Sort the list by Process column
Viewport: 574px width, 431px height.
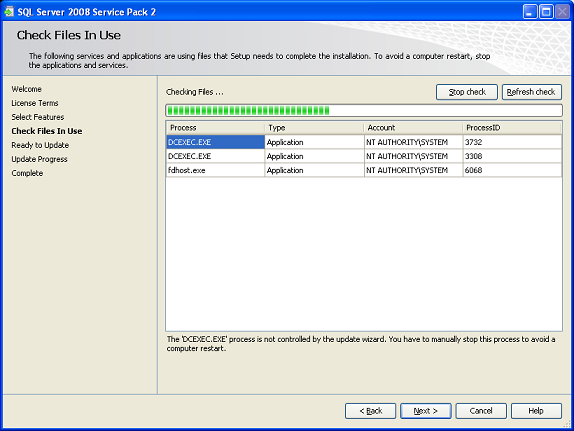pyautogui.click(x=215, y=128)
